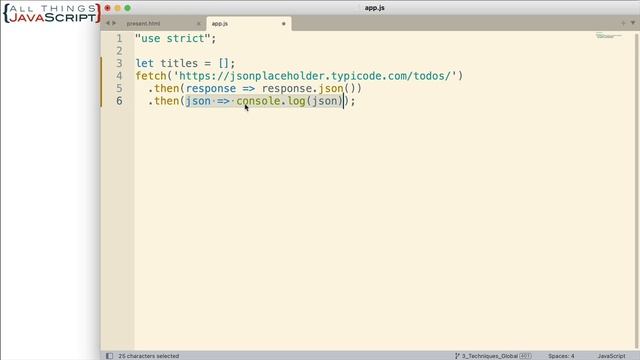Close the window with red button

pyautogui.click(x=108, y=8)
